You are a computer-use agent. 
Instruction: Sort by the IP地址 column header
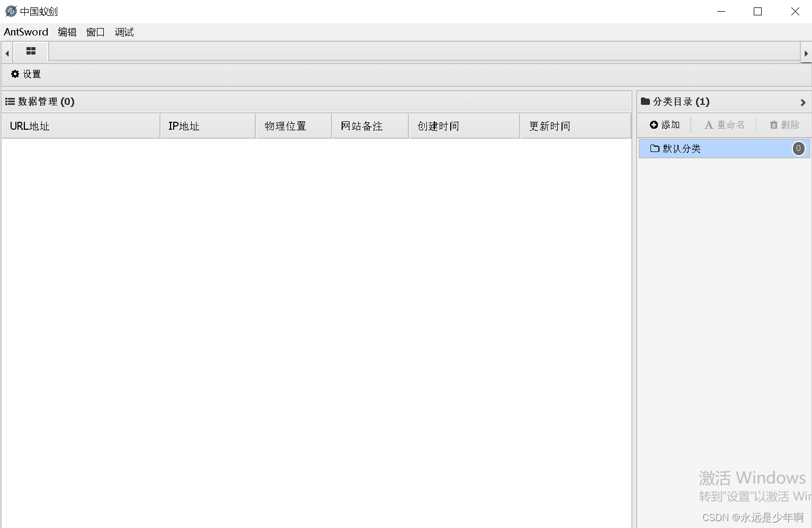pos(208,126)
